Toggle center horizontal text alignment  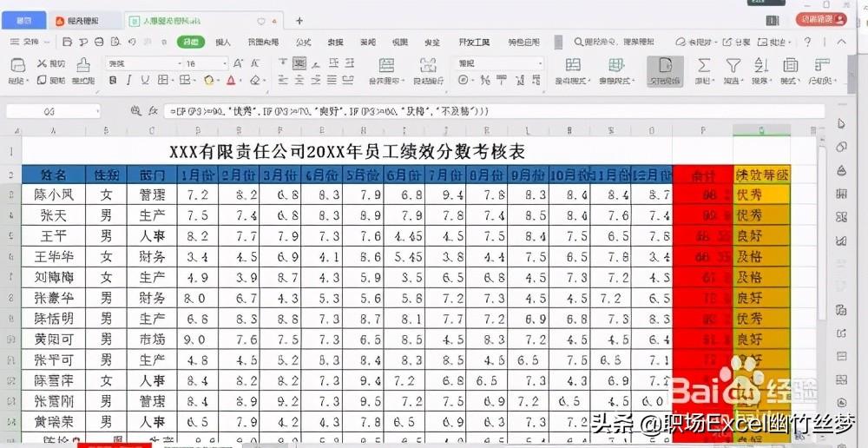[x=299, y=80]
